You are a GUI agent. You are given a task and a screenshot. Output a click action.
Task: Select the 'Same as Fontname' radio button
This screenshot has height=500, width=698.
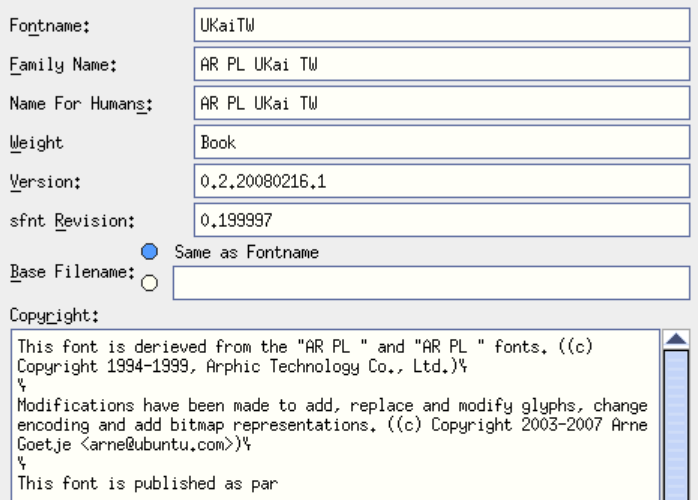150,252
